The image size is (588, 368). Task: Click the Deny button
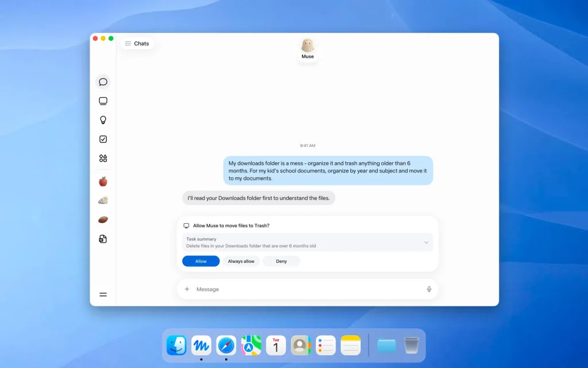point(281,261)
